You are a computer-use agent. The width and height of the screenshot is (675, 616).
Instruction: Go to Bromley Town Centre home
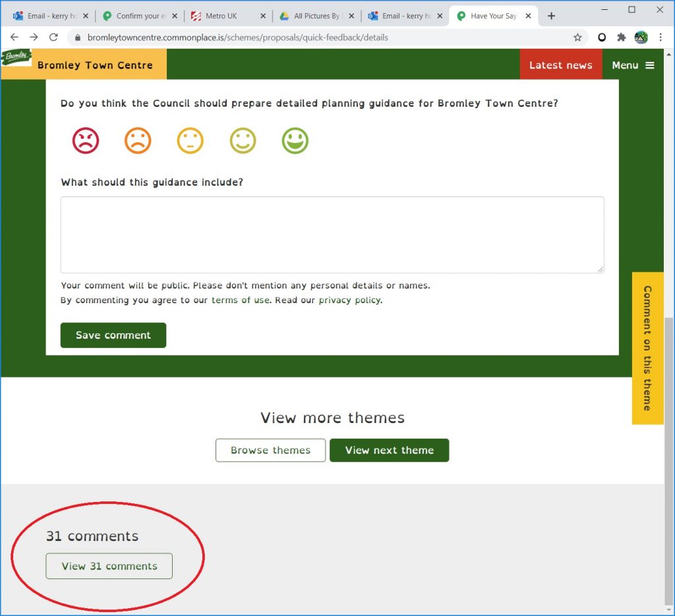tap(95, 65)
